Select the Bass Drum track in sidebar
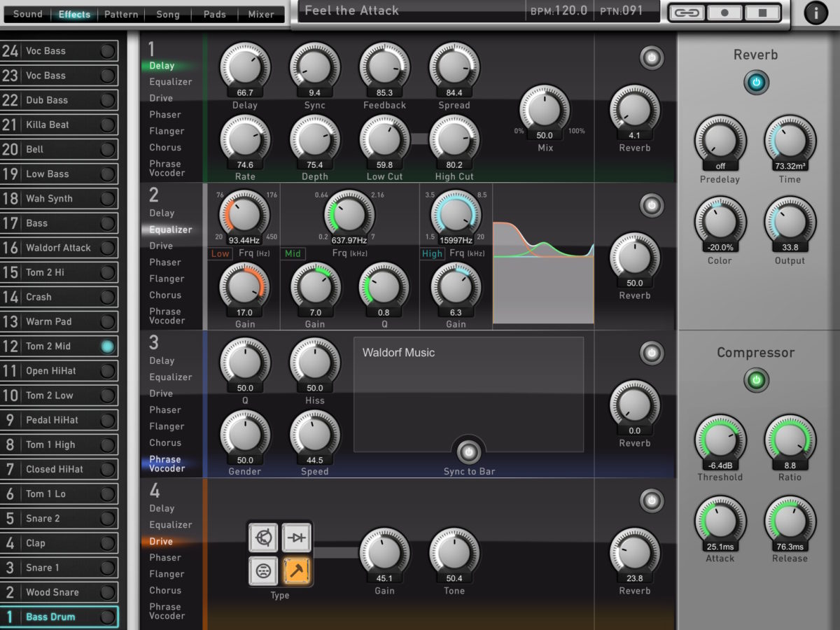The width and height of the screenshot is (840, 630). (59, 617)
